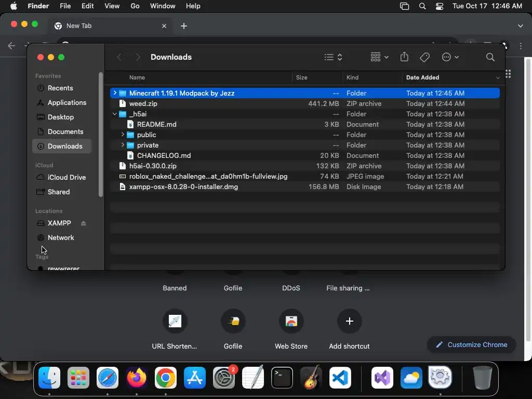Click Add shortcut in Chrome
Viewport: 532px width, 399px height.
[x=349, y=329]
